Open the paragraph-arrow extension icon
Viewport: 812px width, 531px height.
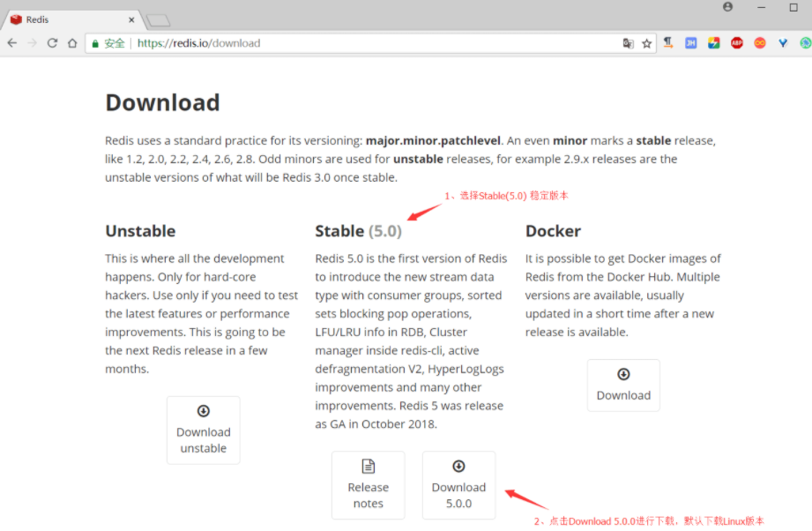(x=668, y=43)
